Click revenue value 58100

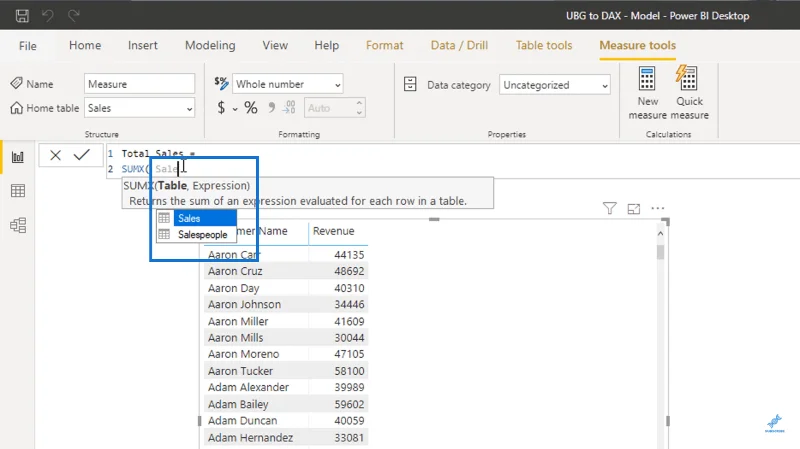coord(349,371)
